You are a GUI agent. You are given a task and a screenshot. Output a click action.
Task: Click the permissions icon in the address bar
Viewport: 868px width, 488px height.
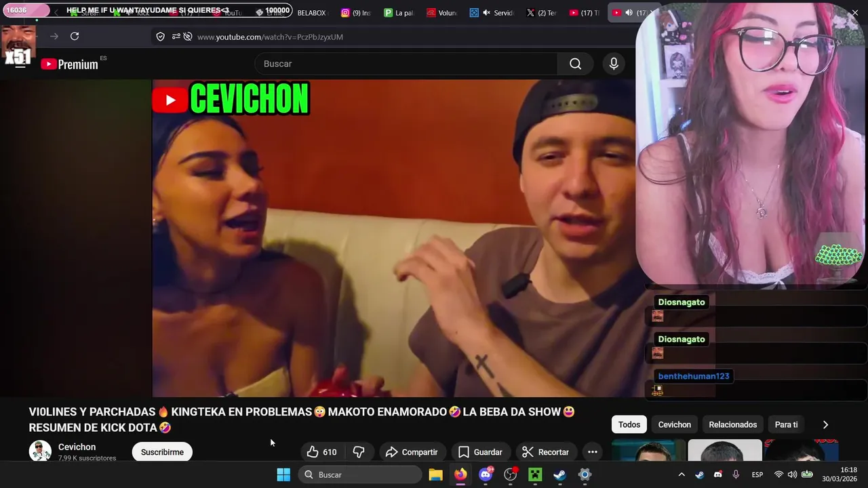[176, 37]
